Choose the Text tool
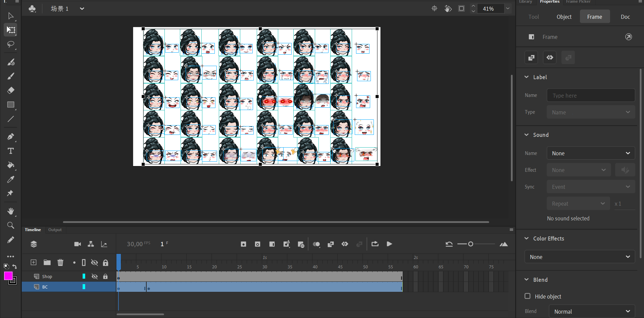 (x=11, y=151)
